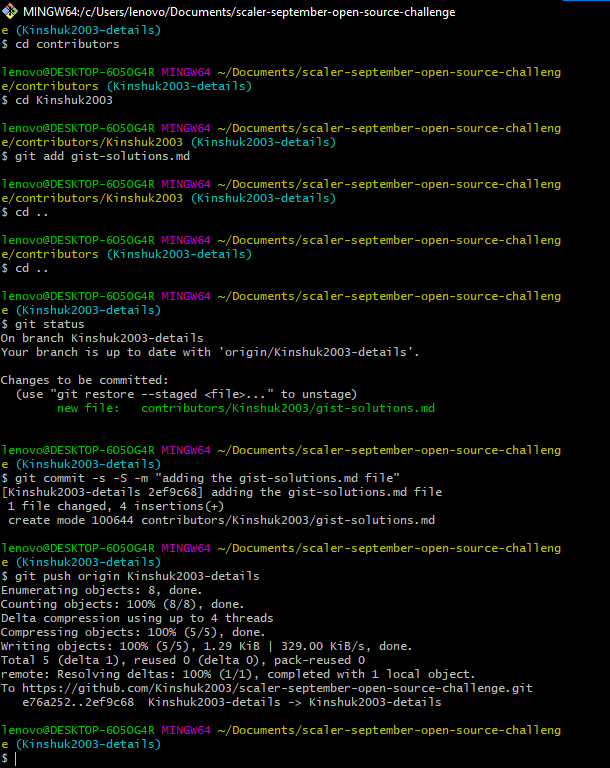Image resolution: width=610 pixels, height=768 pixels.
Task: Click 'On branch Kinshuk2003-details' output line
Action: [x=102, y=338]
